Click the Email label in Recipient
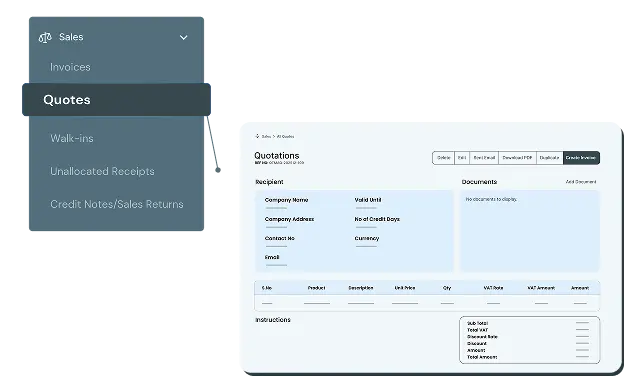The width and height of the screenshot is (624, 376). coord(272,257)
